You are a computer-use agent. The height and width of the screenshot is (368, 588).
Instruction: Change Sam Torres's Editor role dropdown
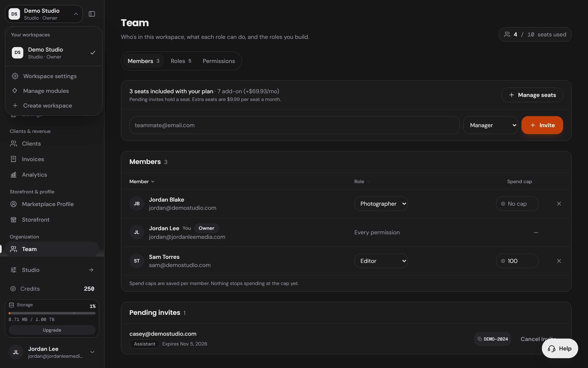click(x=381, y=261)
